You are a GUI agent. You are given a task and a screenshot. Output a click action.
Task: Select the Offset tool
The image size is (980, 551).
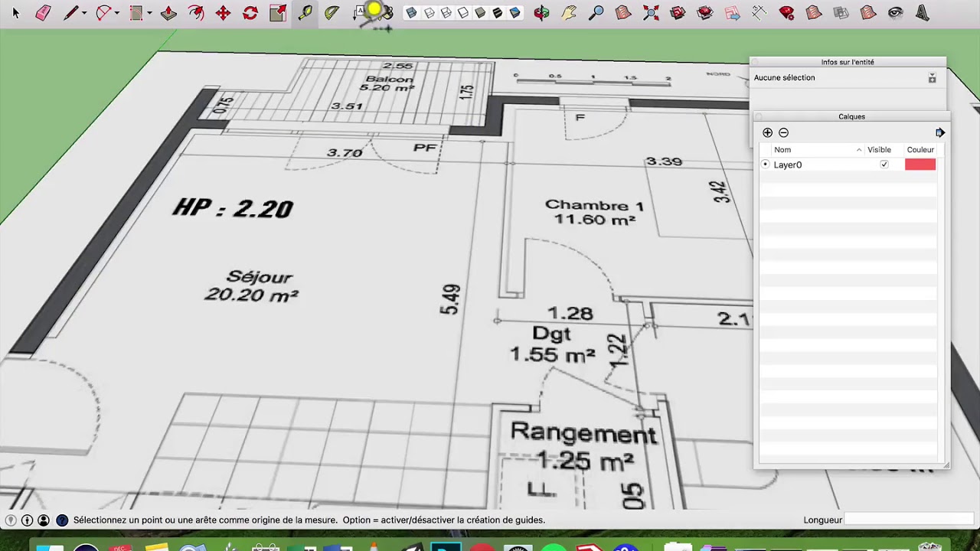pos(196,13)
